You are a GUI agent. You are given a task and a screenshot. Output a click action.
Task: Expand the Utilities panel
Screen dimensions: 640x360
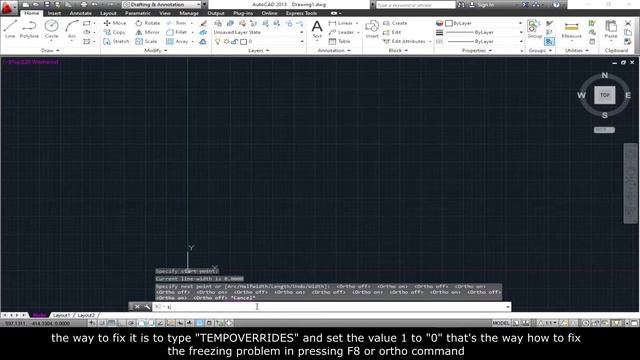(x=577, y=50)
